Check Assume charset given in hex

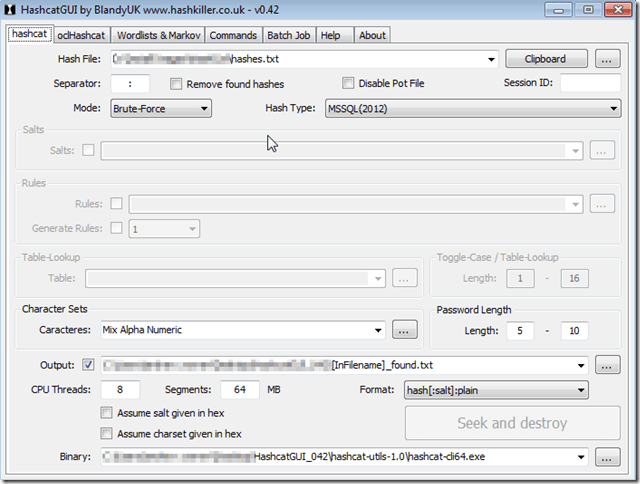tap(107, 434)
